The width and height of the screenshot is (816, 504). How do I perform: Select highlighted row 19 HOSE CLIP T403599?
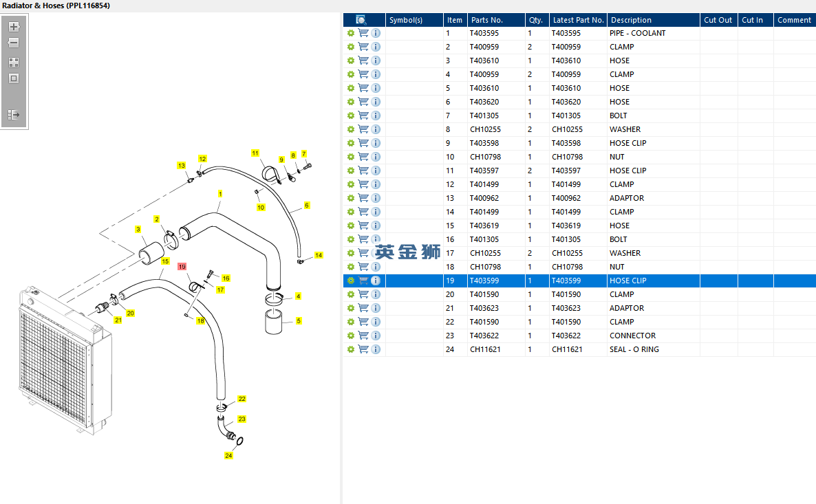(579, 281)
